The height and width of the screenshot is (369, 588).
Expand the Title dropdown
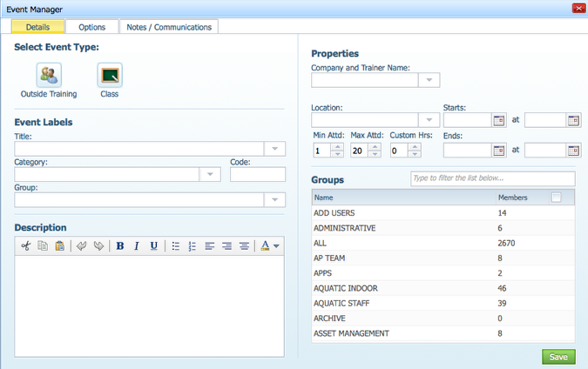(x=274, y=150)
